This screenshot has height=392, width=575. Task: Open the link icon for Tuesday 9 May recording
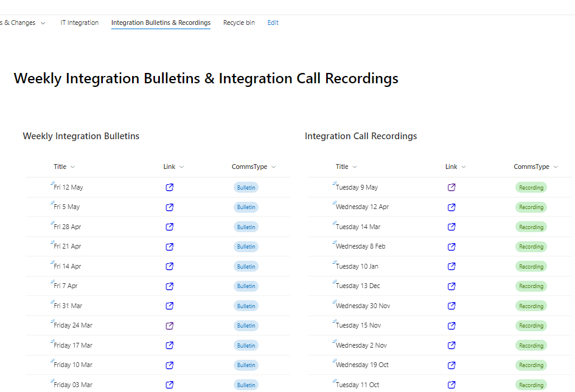click(451, 187)
